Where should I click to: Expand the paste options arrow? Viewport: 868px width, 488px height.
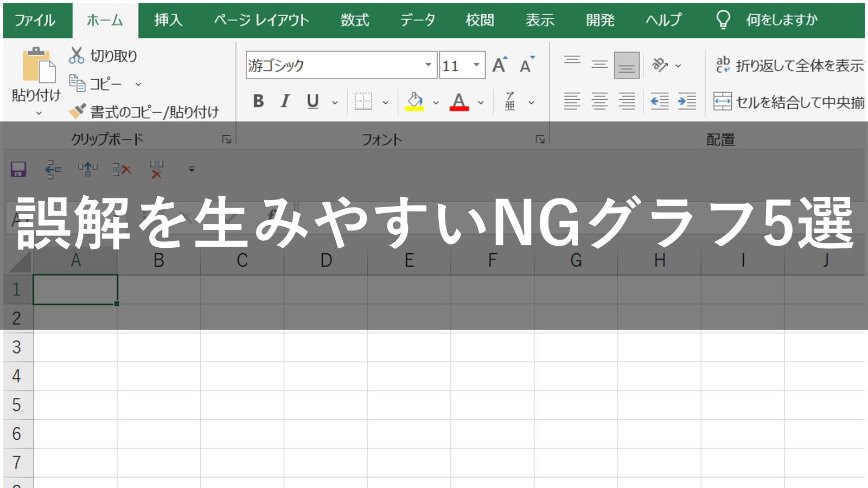(x=39, y=113)
